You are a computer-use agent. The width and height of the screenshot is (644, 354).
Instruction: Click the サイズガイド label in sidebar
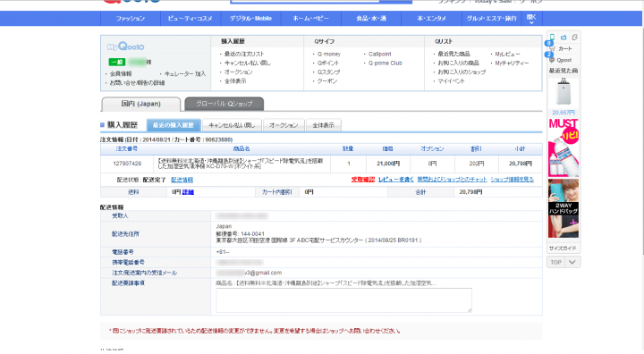pos(563,248)
